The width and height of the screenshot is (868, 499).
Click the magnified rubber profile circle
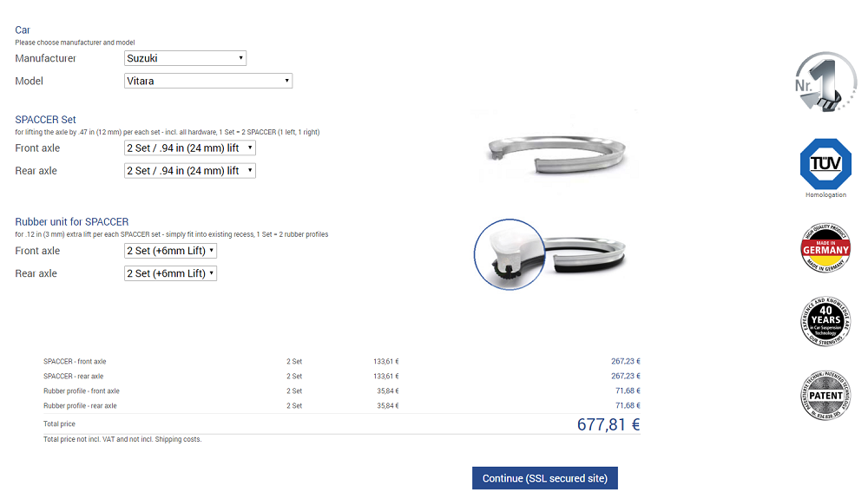click(510, 254)
